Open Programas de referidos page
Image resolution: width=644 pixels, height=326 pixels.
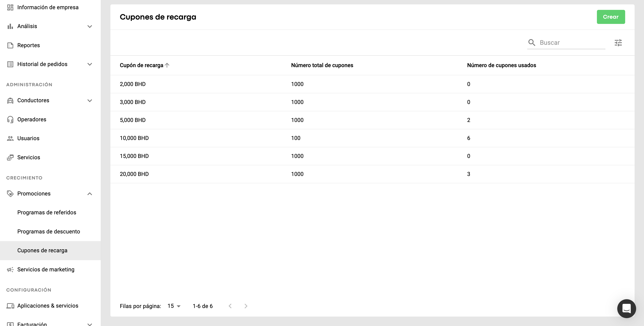(47, 212)
